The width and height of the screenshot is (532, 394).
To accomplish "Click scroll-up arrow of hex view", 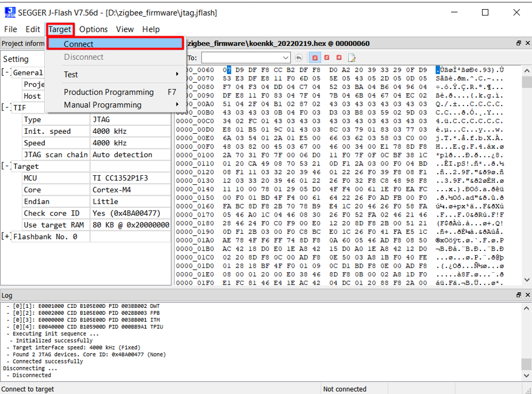I will (x=527, y=71).
